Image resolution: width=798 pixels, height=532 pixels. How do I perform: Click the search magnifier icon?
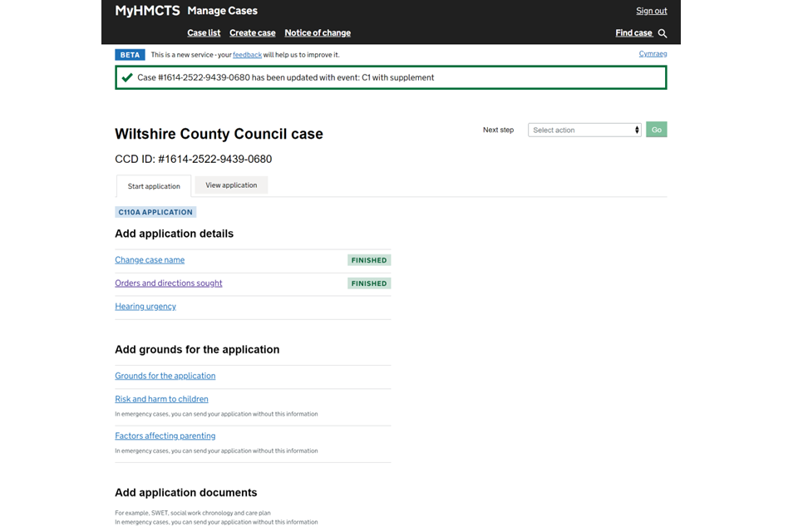[x=663, y=33]
